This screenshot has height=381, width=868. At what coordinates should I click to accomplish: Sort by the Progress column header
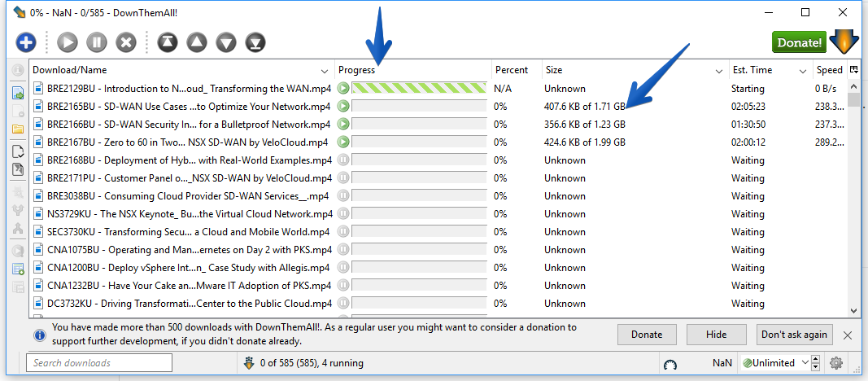[356, 70]
